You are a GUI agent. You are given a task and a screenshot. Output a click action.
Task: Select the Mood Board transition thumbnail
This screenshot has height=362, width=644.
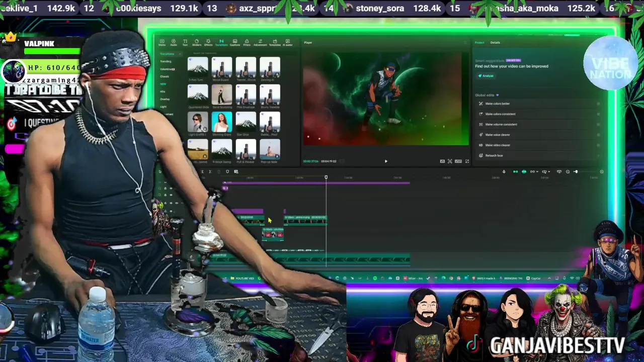tap(221, 67)
